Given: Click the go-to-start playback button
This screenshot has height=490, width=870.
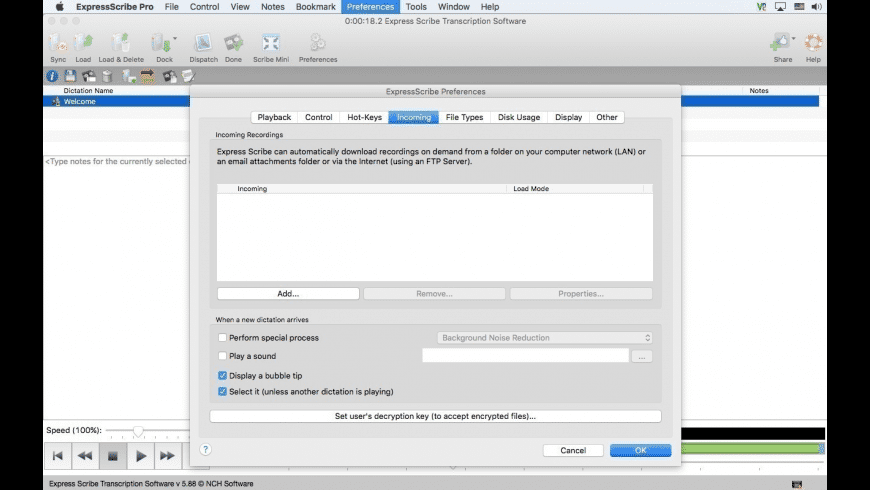Looking at the screenshot, I should click(x=58, y=456).
